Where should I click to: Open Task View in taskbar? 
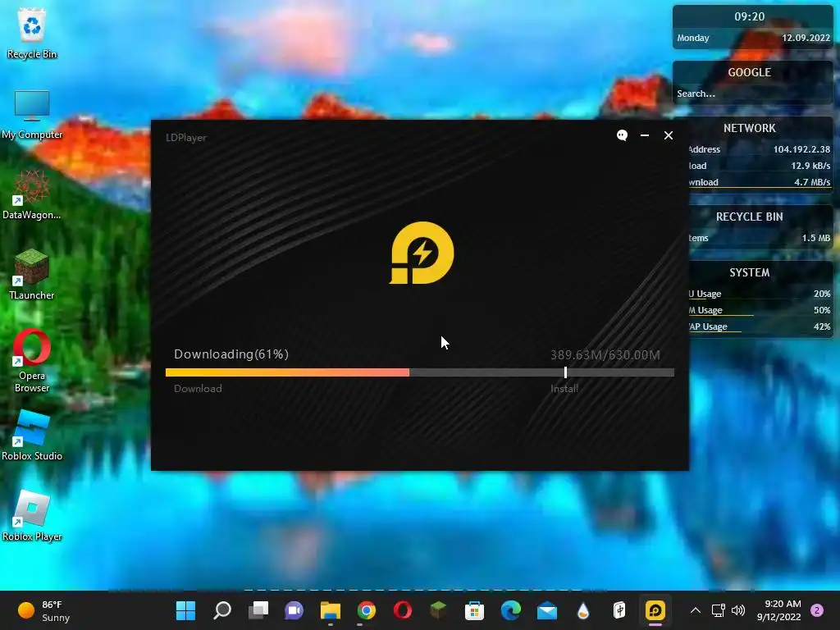[258, 610]
